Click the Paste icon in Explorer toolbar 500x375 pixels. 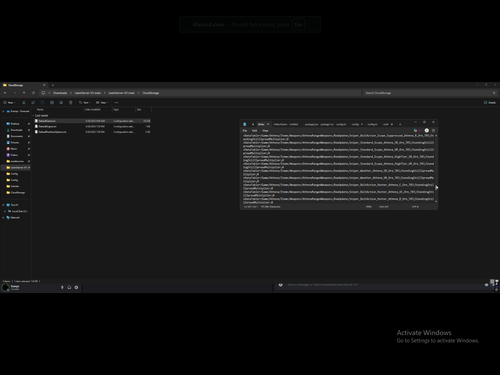(x=42, y=103)
